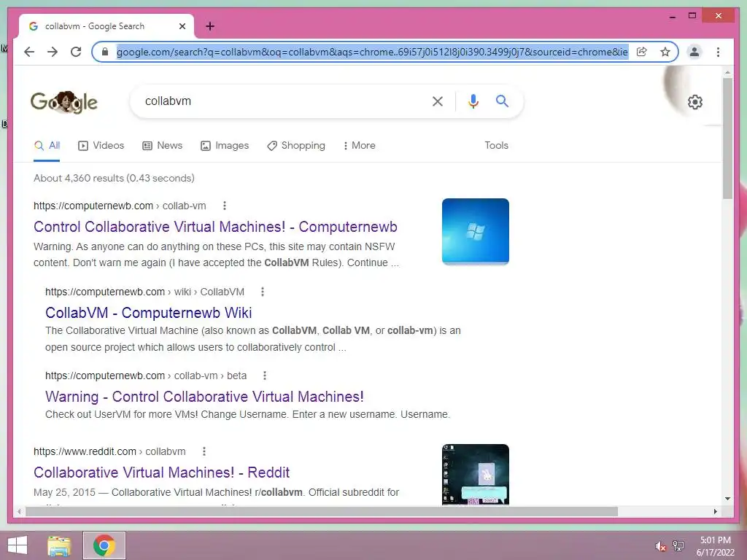Go to Google home via doodle logo
Image resolution: width=747 pixels, height=560 pixels.
(x=64, y=102)
